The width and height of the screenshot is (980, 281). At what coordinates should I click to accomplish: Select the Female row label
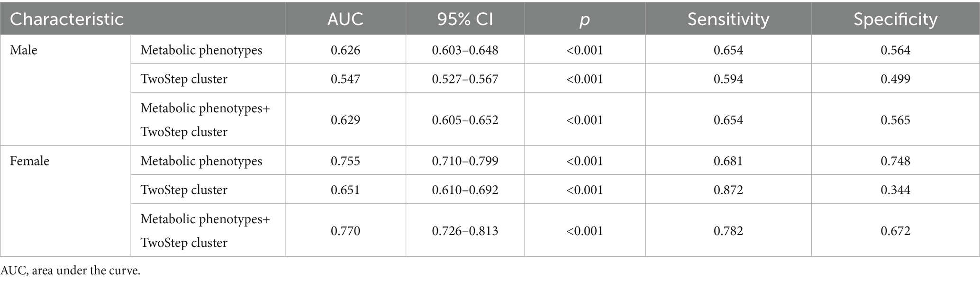click(x=29, y=161)
